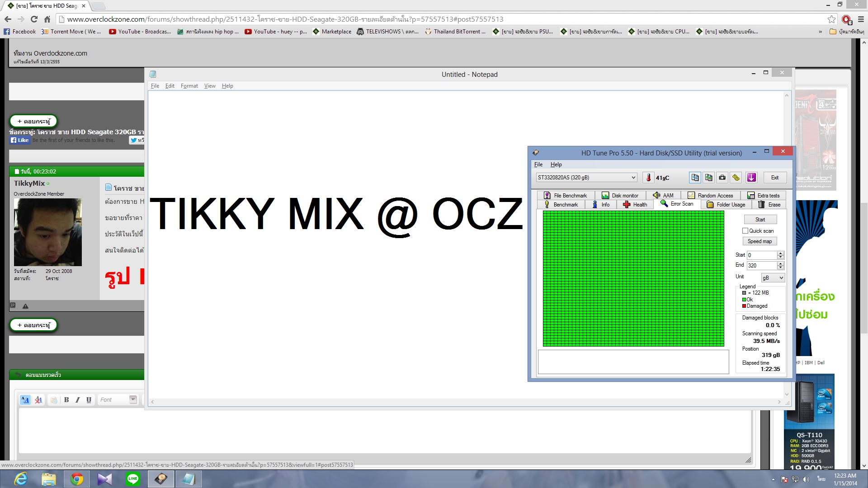Enable the Quick scan checkbox
The image size is (868, 488).
tap(745, 231)
